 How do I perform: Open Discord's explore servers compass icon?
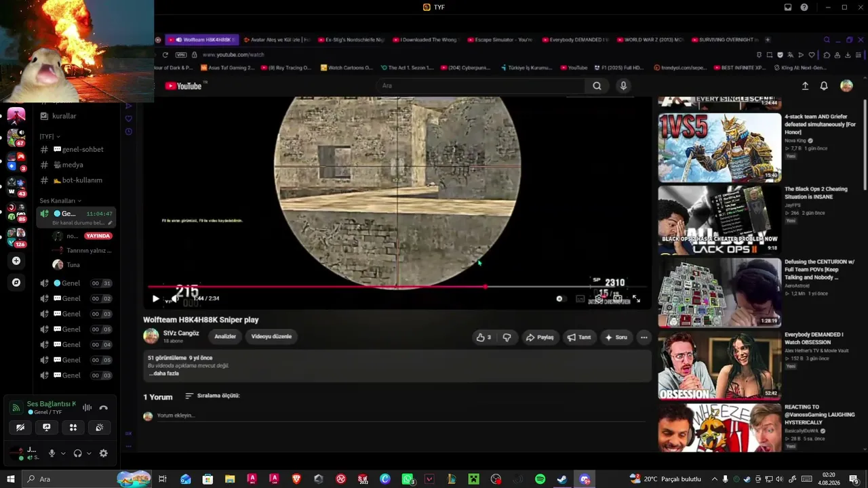(16, 282)
